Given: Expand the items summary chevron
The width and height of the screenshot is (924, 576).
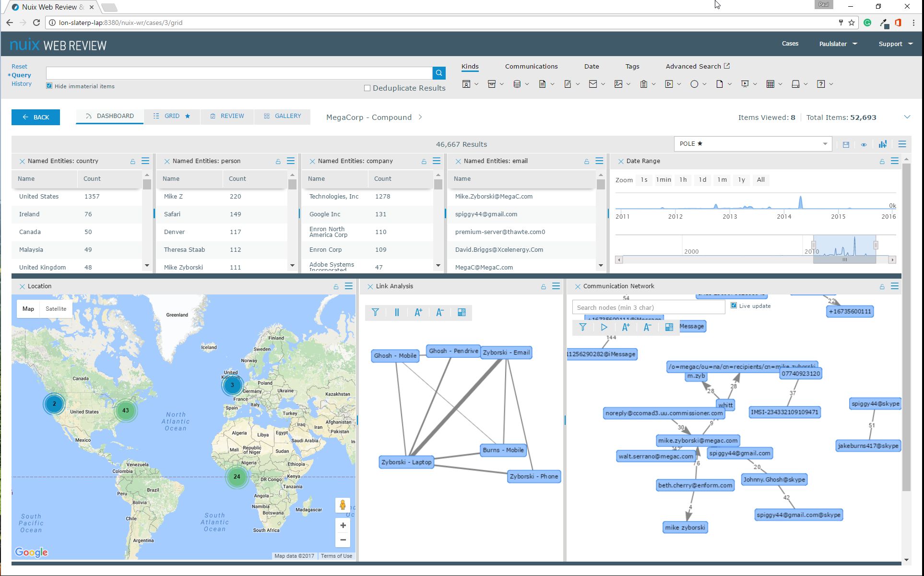Looking at the screenshot, I should [x=907, y=117].
